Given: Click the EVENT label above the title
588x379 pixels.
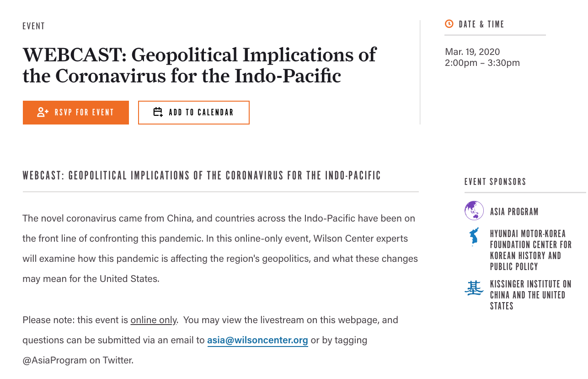Looking at the screenshot, I should coord(34,26).
